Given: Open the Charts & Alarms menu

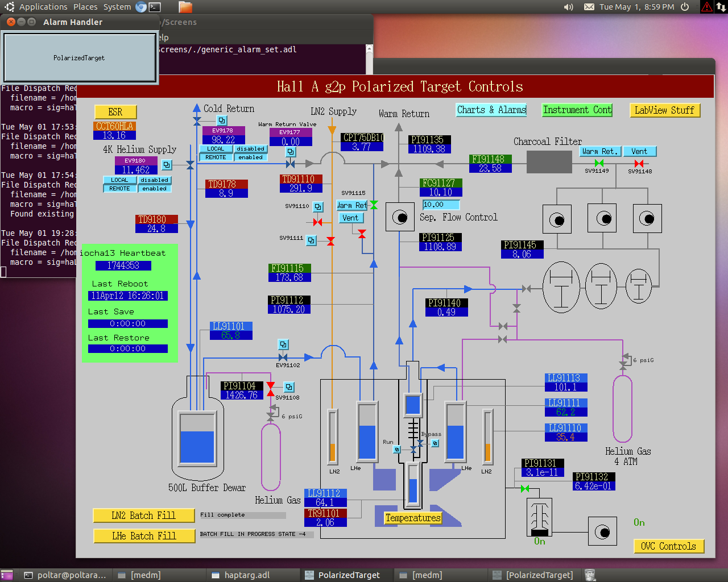Looking at the screenshot, I should [x=491, y=110].
